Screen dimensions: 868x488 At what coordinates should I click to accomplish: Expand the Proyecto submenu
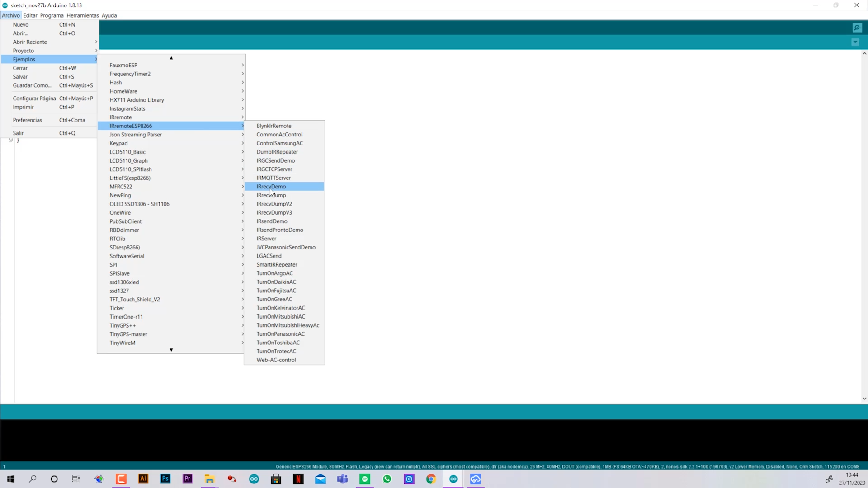49,51
